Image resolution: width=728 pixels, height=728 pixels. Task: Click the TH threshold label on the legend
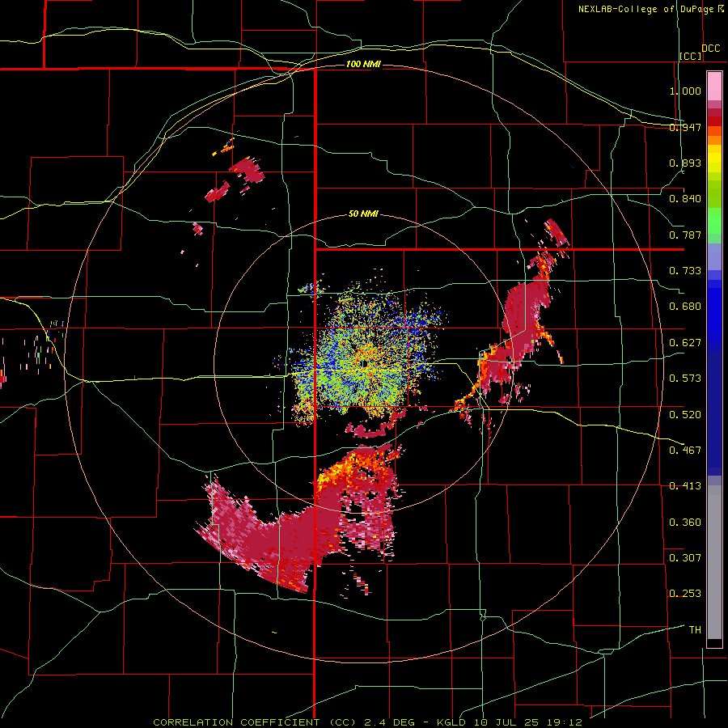695,630
